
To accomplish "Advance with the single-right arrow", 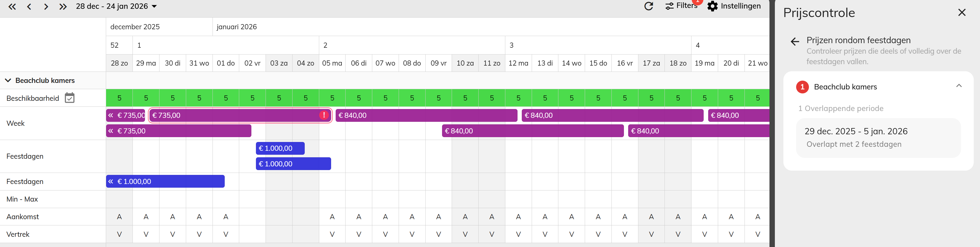I will point(46,7).
